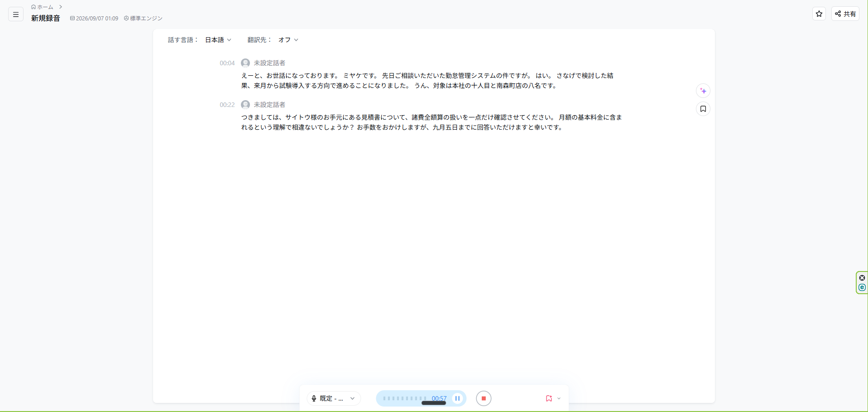Open the AI sparkle assistant icon
This screenshot has height=412, width=868.
coord(703,91)
